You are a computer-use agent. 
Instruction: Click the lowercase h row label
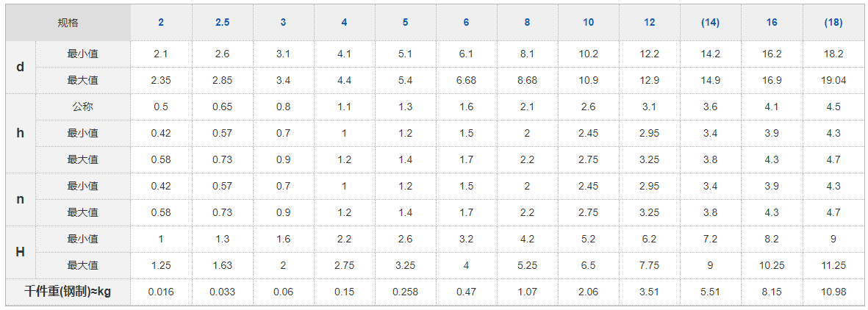click(20, 133)
